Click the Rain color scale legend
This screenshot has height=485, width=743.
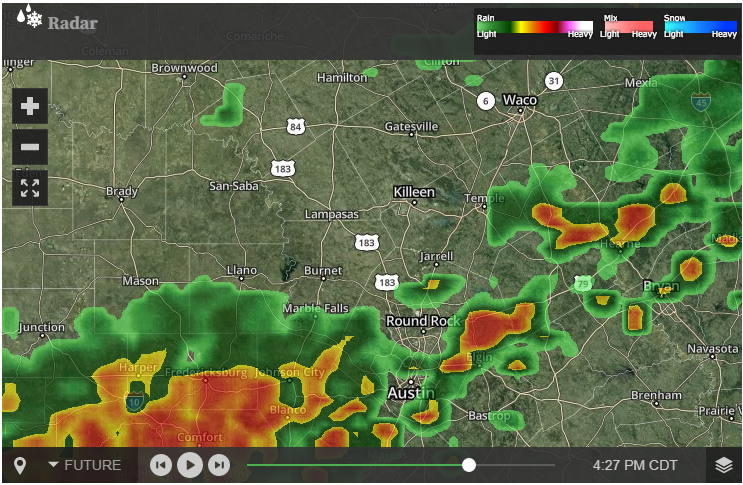[535, 27]
